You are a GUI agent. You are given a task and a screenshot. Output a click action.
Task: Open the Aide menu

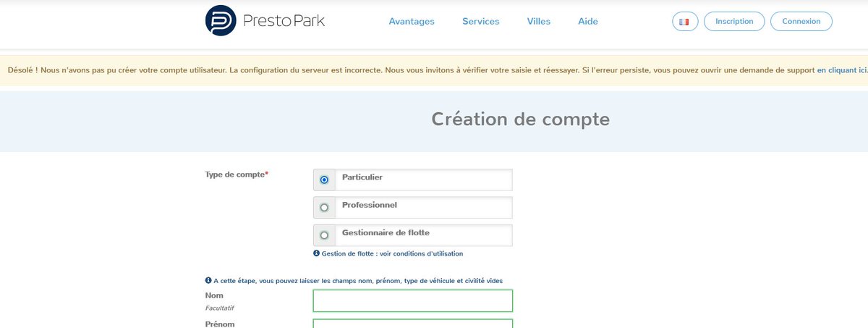[588, 22]
